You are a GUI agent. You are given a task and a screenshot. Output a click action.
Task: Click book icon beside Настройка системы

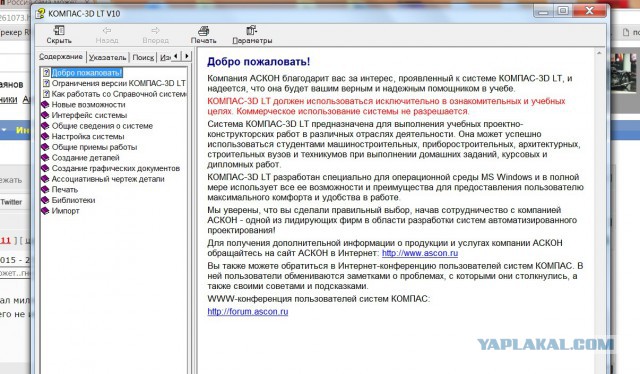(x=45, y=136)
